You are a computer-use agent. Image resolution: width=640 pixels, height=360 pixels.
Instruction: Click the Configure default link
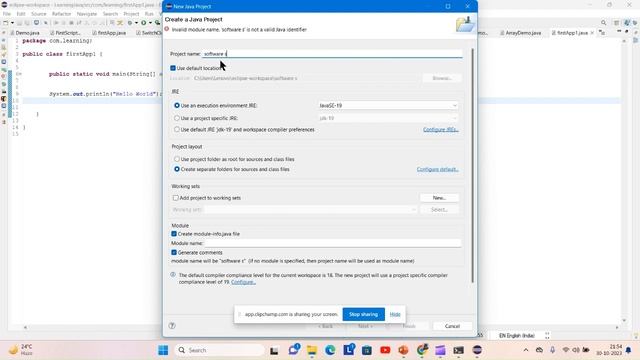tap(438, 169)
